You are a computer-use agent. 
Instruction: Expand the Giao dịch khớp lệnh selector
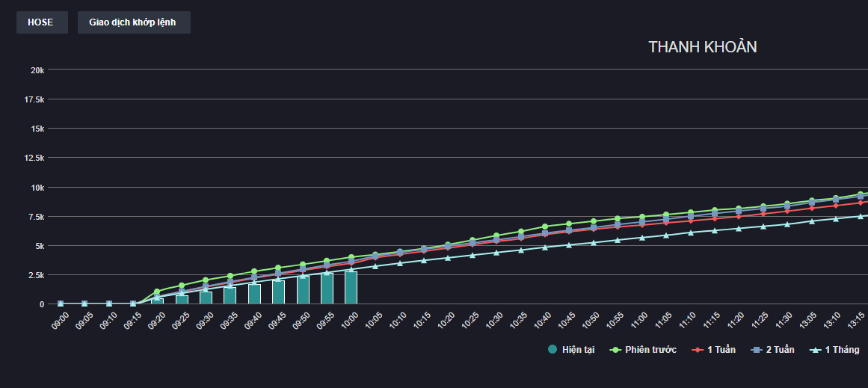pyautogui.click(x=133, y=22)
